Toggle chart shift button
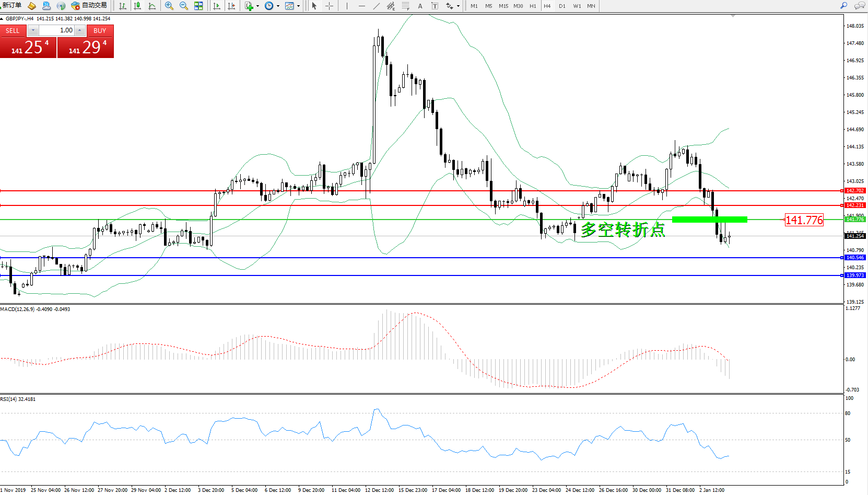Image resolution: width=868 pixels, height=495 pixels. (231, 6)
